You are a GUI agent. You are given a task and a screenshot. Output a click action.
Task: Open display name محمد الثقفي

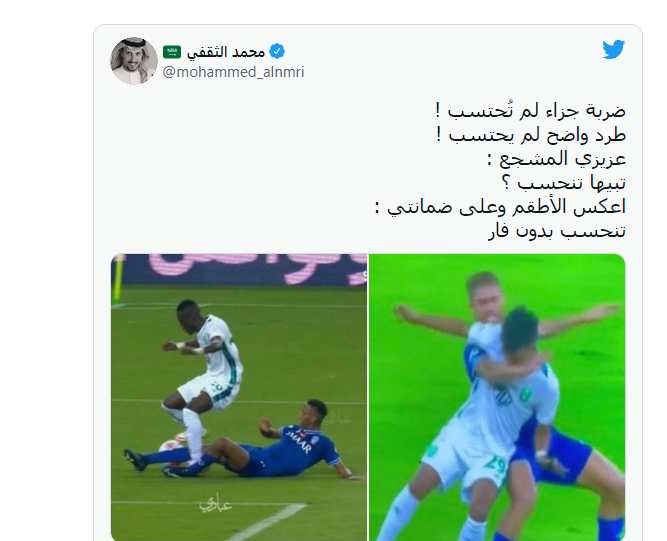[x=226, y=52]
